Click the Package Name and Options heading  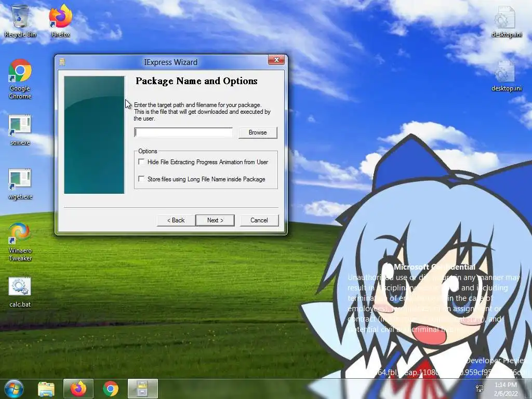196,81
